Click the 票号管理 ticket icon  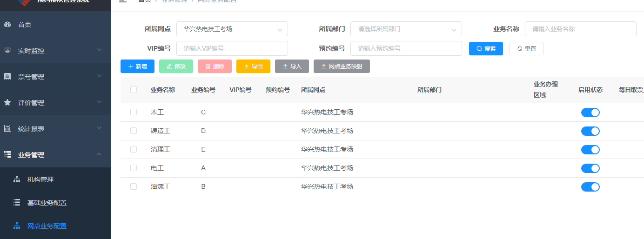[x=7, y=77]
